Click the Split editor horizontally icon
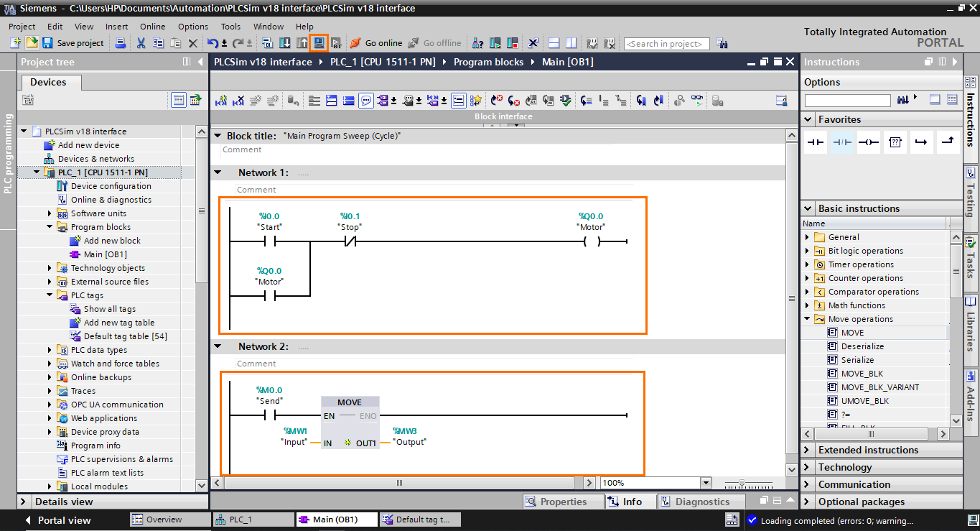The width and height of the screenshot is (980, 531). [x=554, y=43]
